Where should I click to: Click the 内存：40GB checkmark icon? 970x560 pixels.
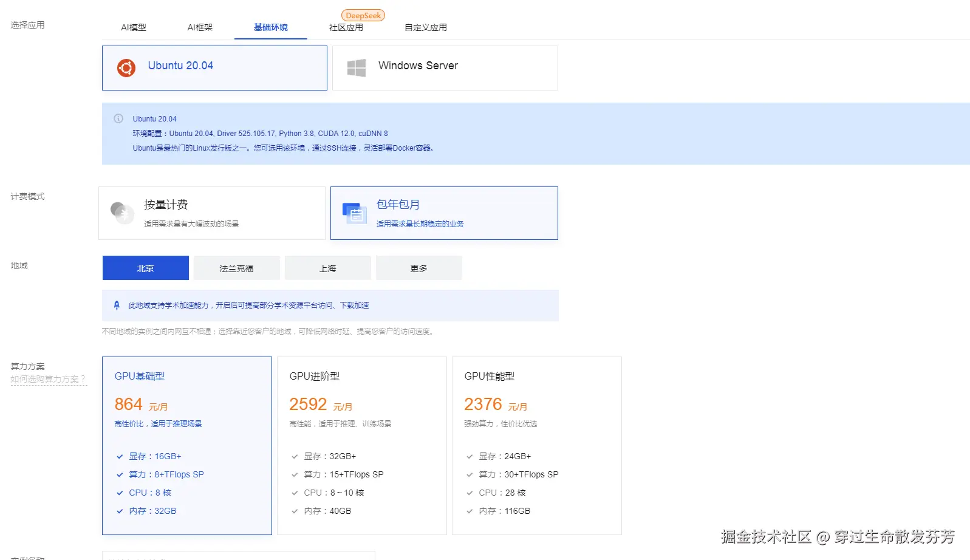pyautogui.click(x=295, y=511)
